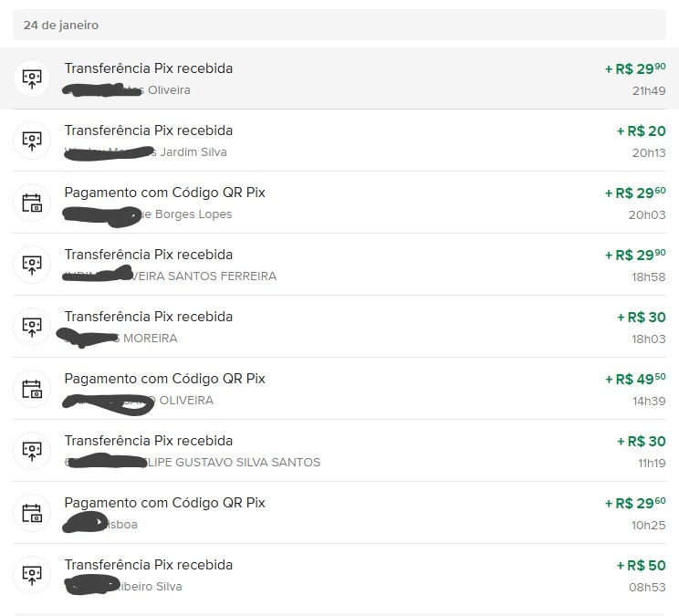This screenshot has height=616, width=679.
Task: Click the R$ 50 transfer amount
Action: coord(641,565)
